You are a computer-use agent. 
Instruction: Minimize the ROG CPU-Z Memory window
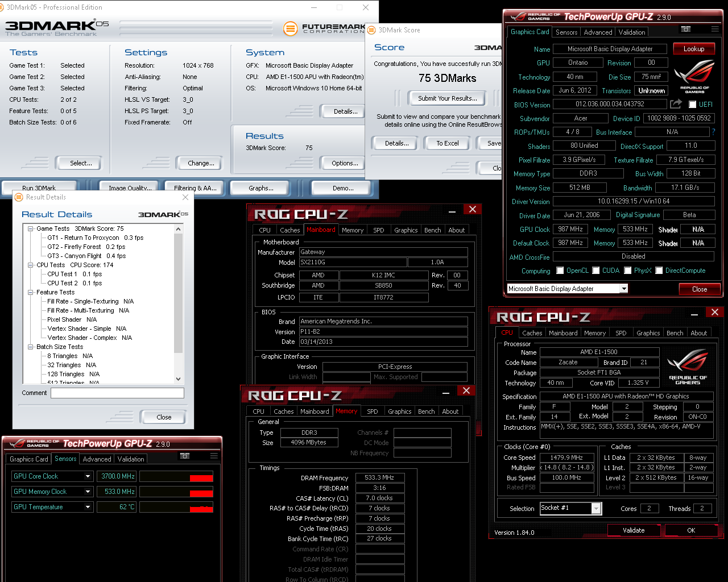click(446, 393)
